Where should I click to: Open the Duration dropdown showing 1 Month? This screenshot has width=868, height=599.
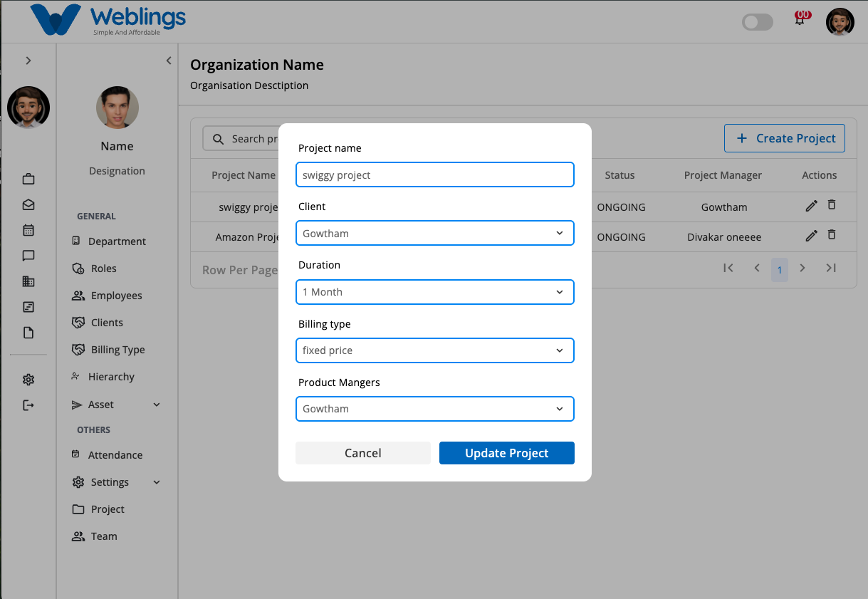[x=435, y=292]
